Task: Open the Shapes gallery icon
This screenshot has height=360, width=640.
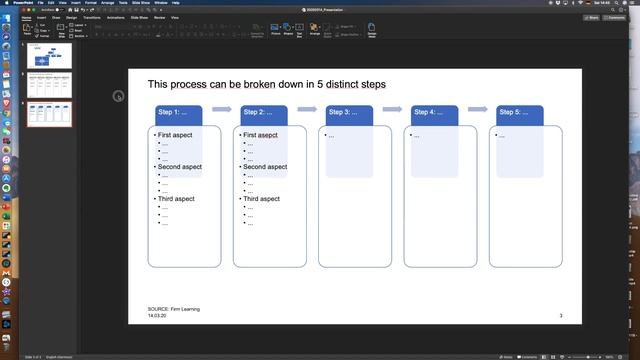Action: coord(287,27)
